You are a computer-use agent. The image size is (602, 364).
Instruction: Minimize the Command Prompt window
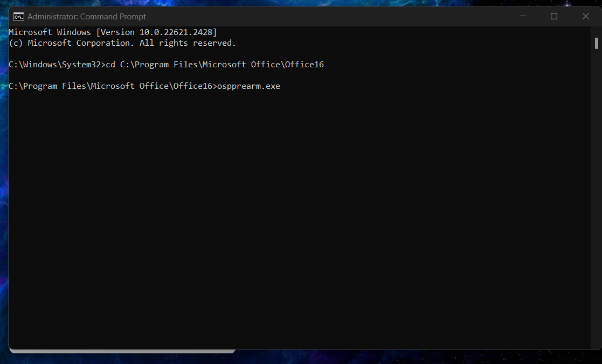(522, 16)
